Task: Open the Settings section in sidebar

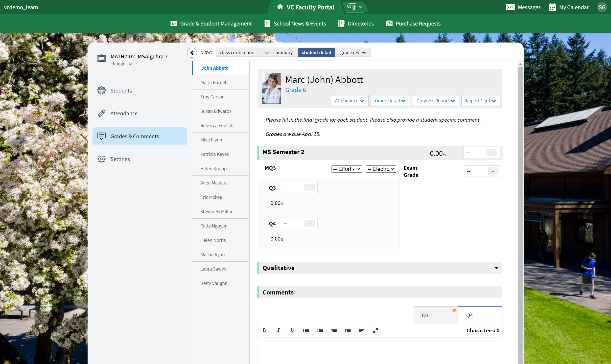Action: (120, 159)
